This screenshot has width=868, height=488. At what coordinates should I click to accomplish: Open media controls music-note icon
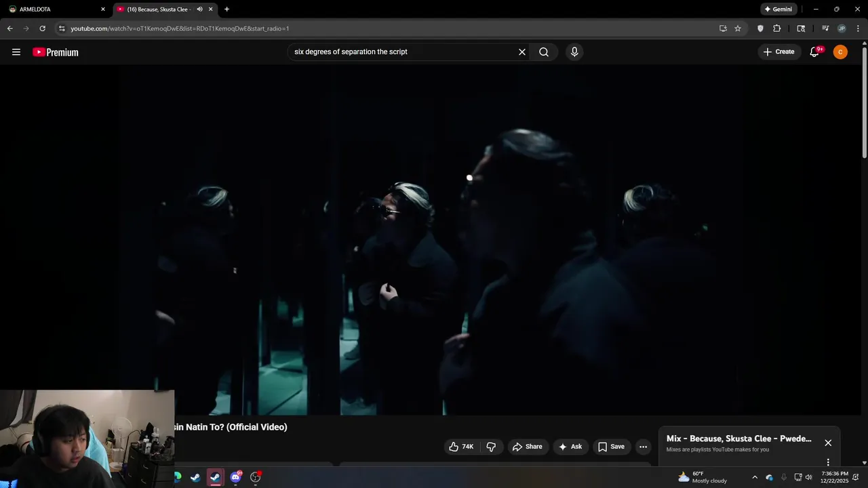825,28
